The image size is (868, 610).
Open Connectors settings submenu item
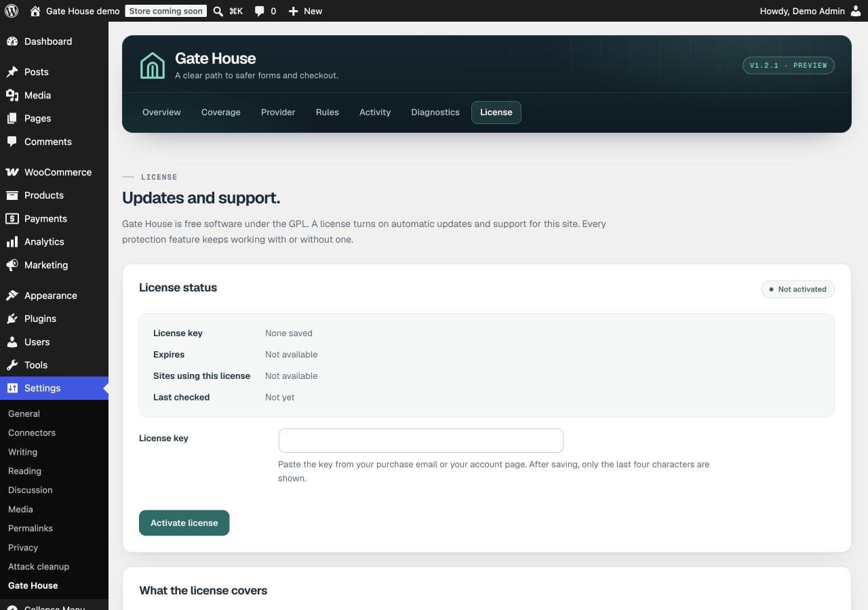click(32, 432)
